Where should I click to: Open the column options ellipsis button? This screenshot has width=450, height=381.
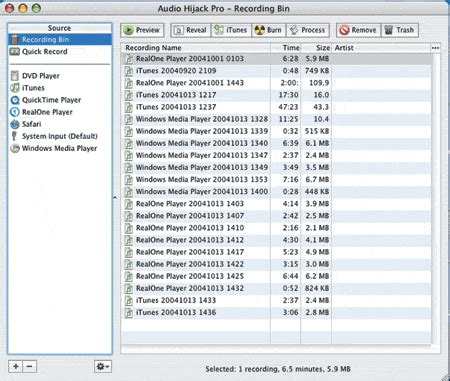pos(435,48)
